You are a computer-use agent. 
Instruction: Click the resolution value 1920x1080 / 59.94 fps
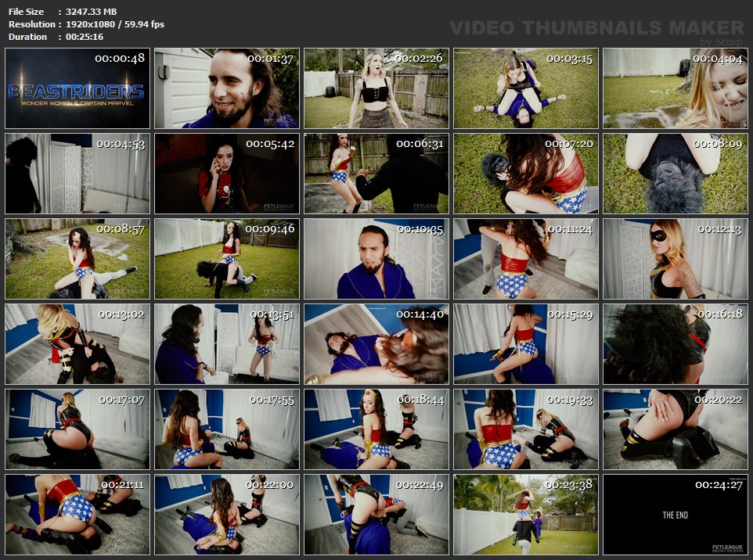tap(115, 24)
